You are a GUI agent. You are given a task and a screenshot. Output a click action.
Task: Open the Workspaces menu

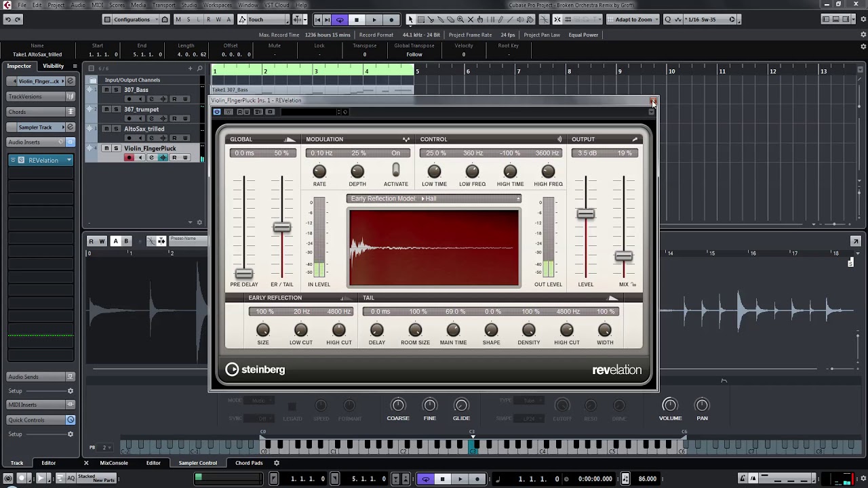tap(218, 5)
